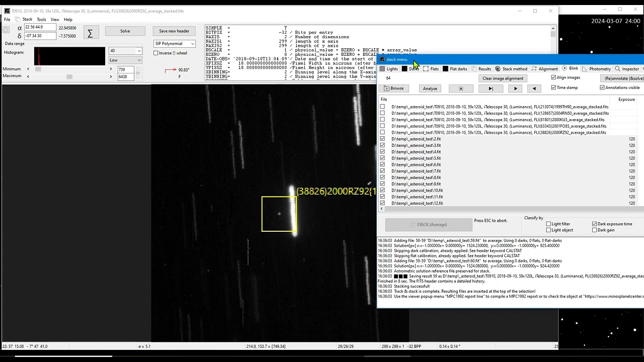Click the Inspector magnifier icon

point(617,69)
